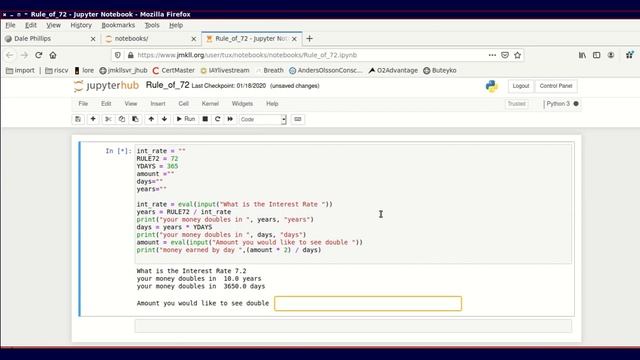
Task: Click the Logout button
Action: (x=521, y=86)
